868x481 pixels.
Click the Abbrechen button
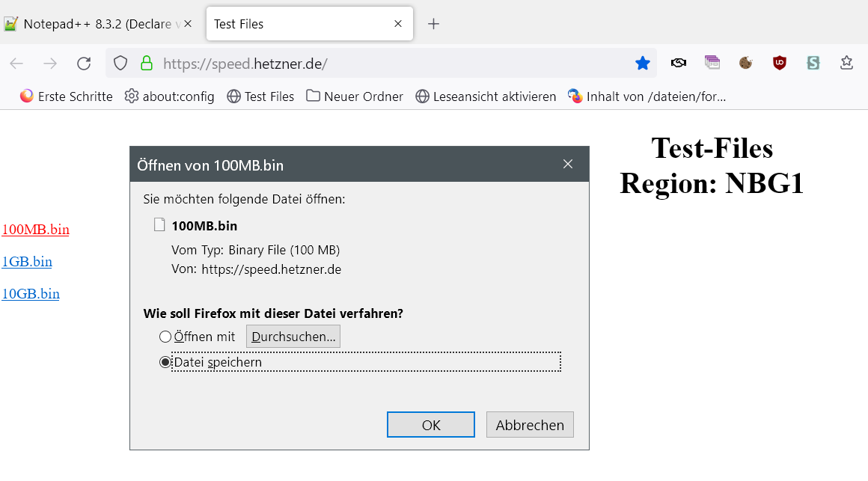point(530,425)
